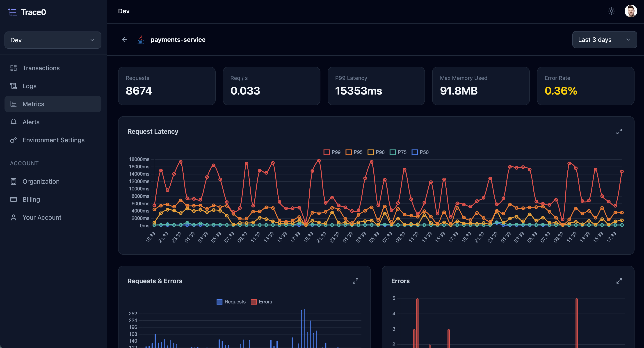Image resolution: width=644 pixels, height=348 pixels.
Task: Go back using the left arrow
Action: click(x=124, y=39)
